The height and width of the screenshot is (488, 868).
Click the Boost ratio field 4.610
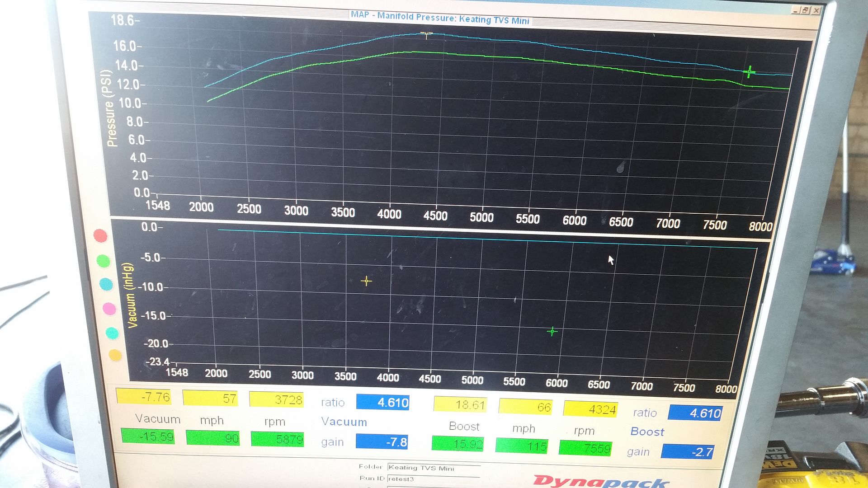pos(695,413)
